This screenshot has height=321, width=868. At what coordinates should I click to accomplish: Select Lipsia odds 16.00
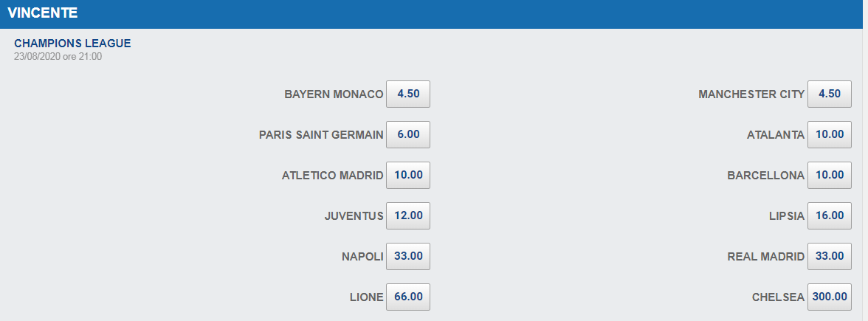pyautogui.click(x=830, y=215)
